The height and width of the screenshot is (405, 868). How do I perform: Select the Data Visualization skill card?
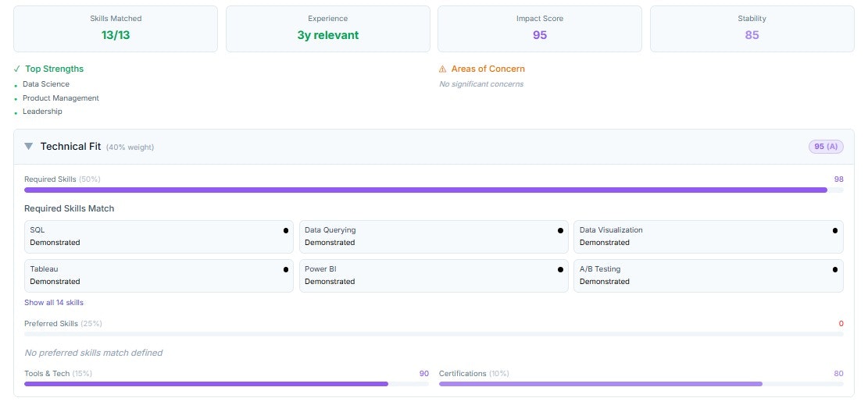click(709, 236)
